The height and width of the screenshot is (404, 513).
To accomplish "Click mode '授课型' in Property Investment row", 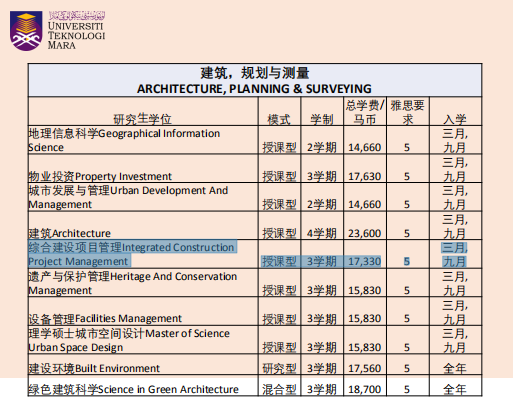I will pyautogui.click(x=279, y=176).
